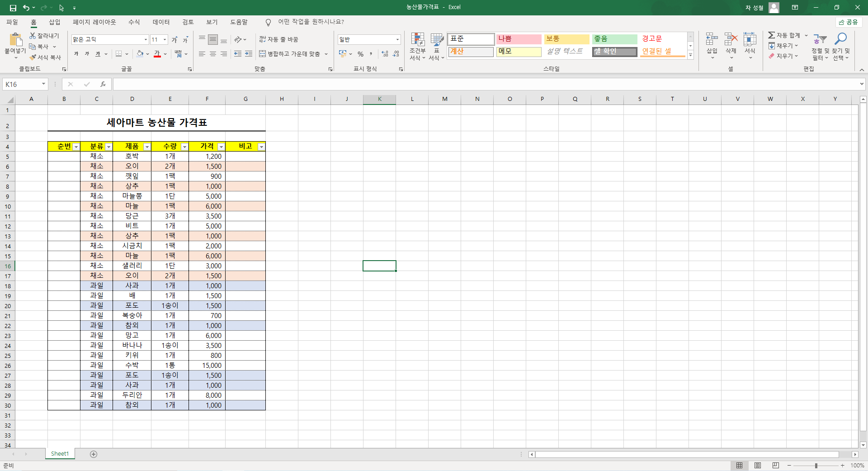Increase the cell indent
This screenshot has height=471, width=868.
pos(249,54)
